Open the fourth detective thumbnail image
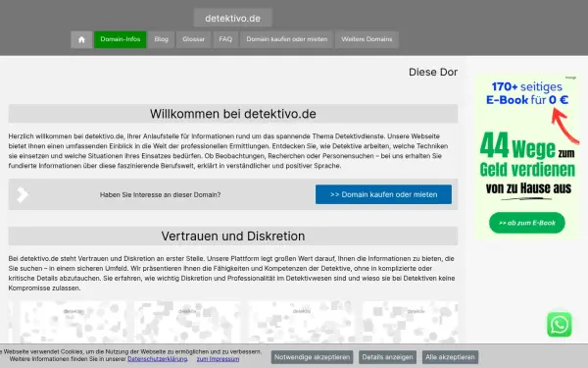This screenshot has height=368, width=588. coord(411,322)
